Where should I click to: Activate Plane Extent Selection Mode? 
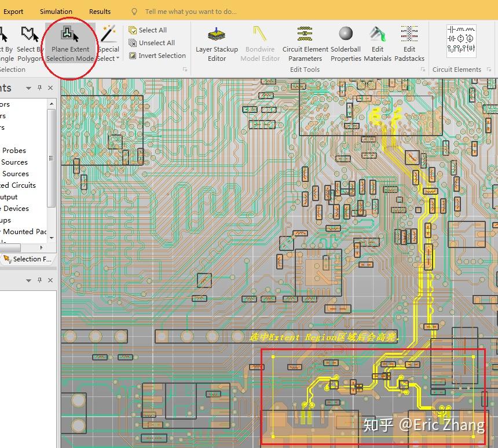(x=70, y=43)
